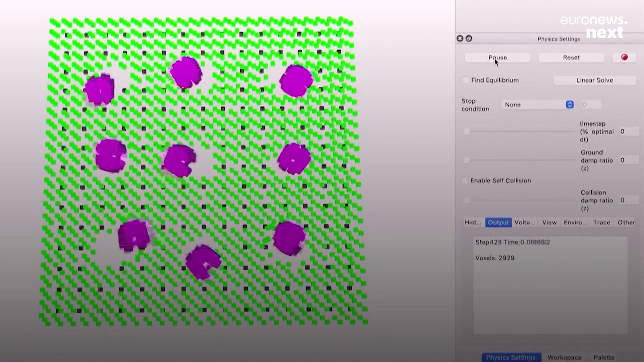Screen dimensions: 644x362
Task: Click the red record button
Action: click(624, 57)
